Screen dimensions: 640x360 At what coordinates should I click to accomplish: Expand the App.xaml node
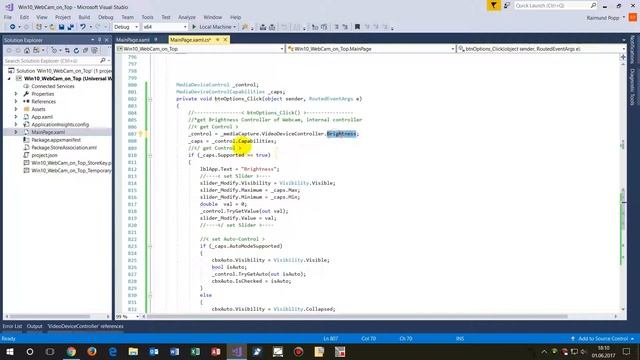coord(16,117)
